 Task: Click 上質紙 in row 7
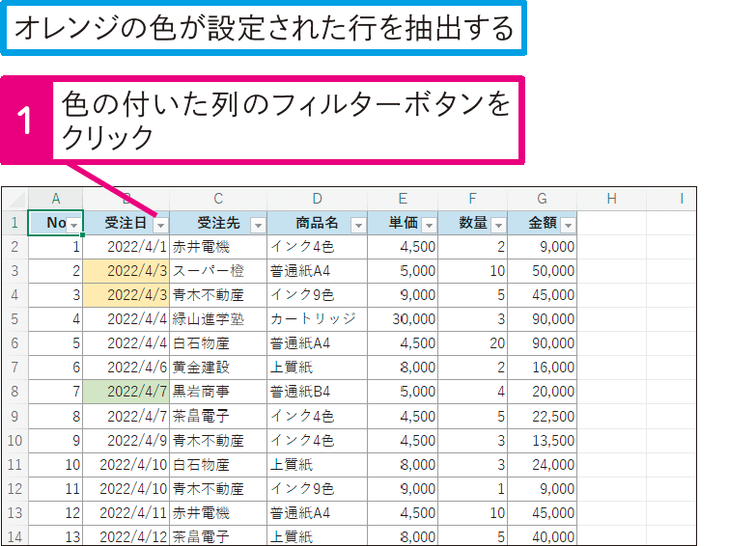(x=318, y=368)
